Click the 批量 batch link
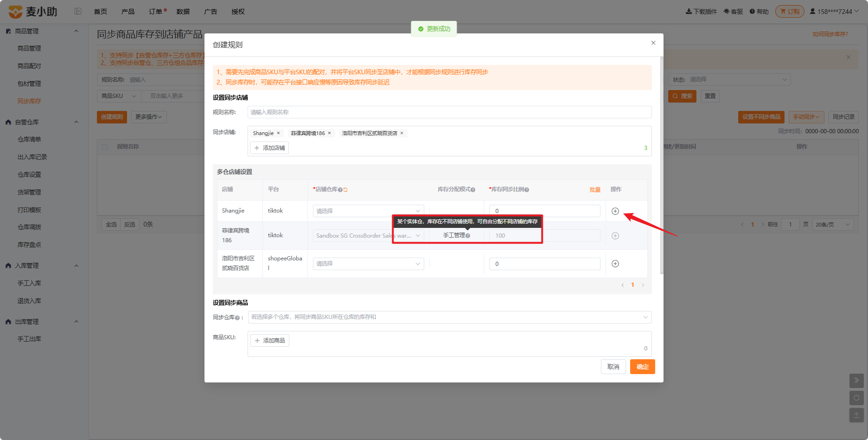This screenshot has width=868, height=440. click(595, 190)
